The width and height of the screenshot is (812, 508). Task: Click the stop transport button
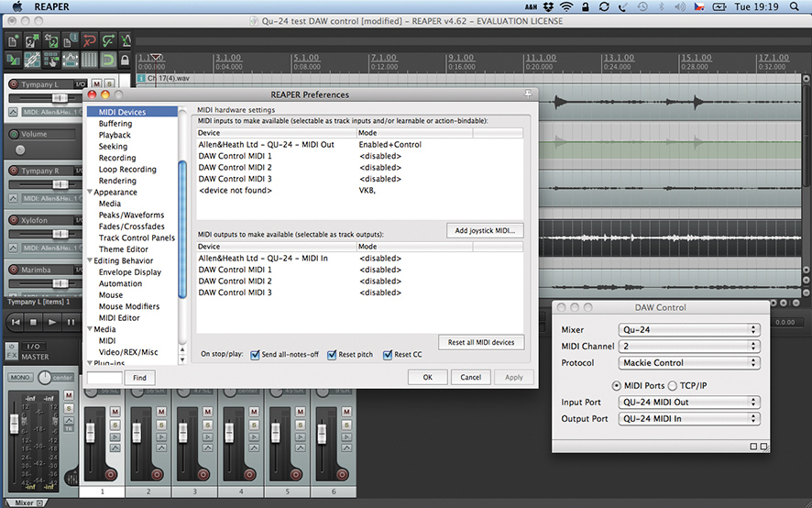coord(34,322)
